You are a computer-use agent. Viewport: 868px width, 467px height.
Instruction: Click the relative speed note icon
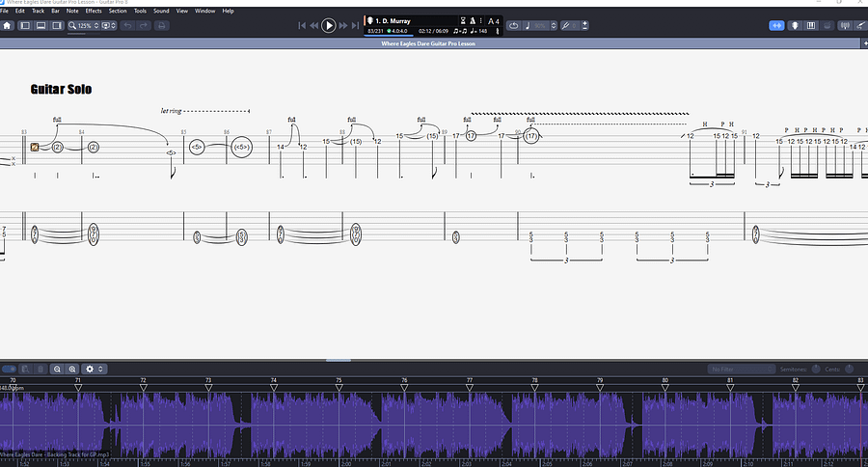[527, 25]
